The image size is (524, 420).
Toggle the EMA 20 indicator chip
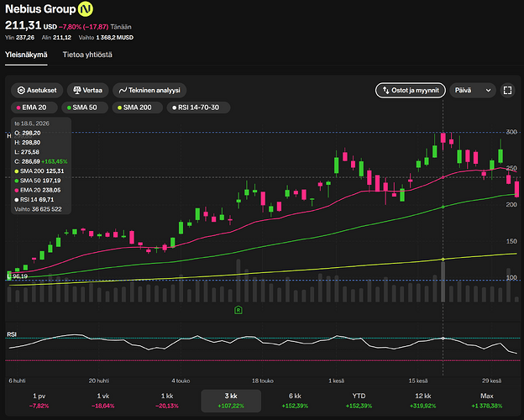click(34, 108)
